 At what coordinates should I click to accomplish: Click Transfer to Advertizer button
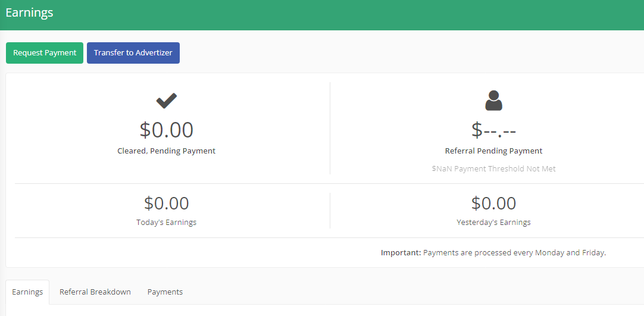133,53
